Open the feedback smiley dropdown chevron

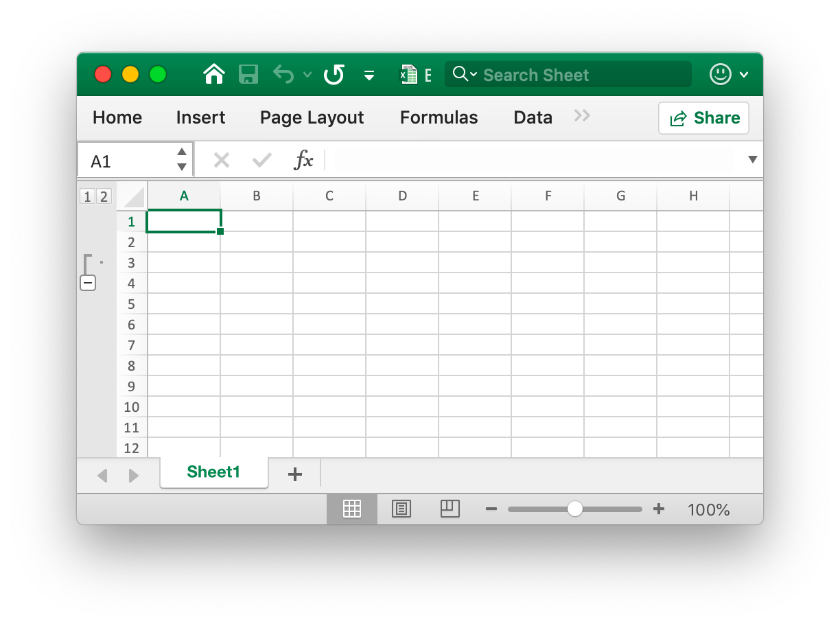click(x=744, y=75)
